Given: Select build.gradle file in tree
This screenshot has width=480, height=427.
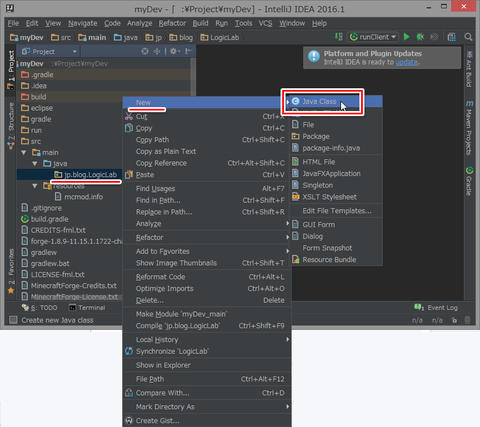Looking at the screenshot, I should [45, 219].
